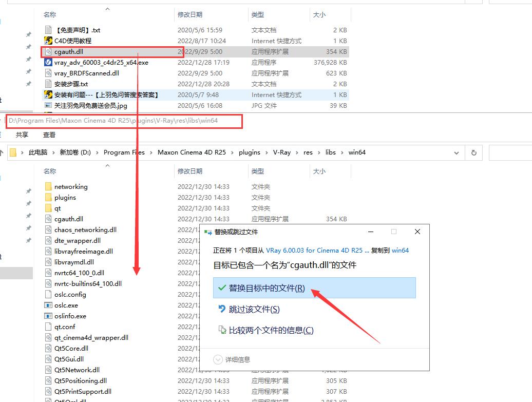Click the Qt5Core.dll file icon
Screen dimensions: 532x402
(x=48, y=349)
